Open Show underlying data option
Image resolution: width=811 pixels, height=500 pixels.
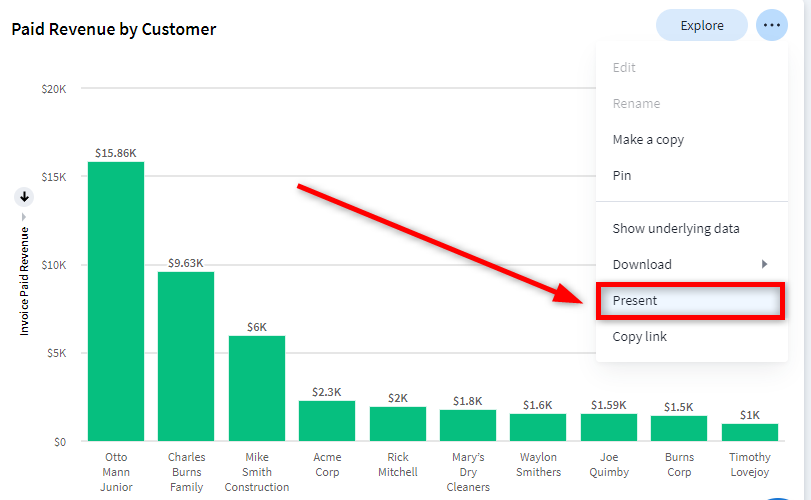pyautogui.click(x=676, y=229)
